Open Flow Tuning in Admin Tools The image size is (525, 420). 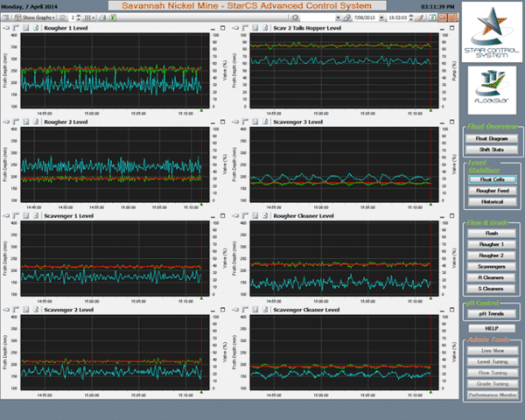point(492,373)
